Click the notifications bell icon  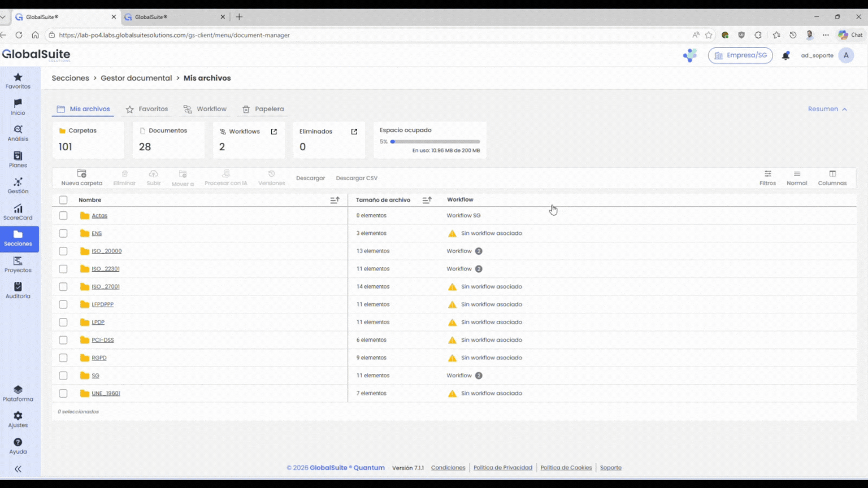click(x=785, y=55)
